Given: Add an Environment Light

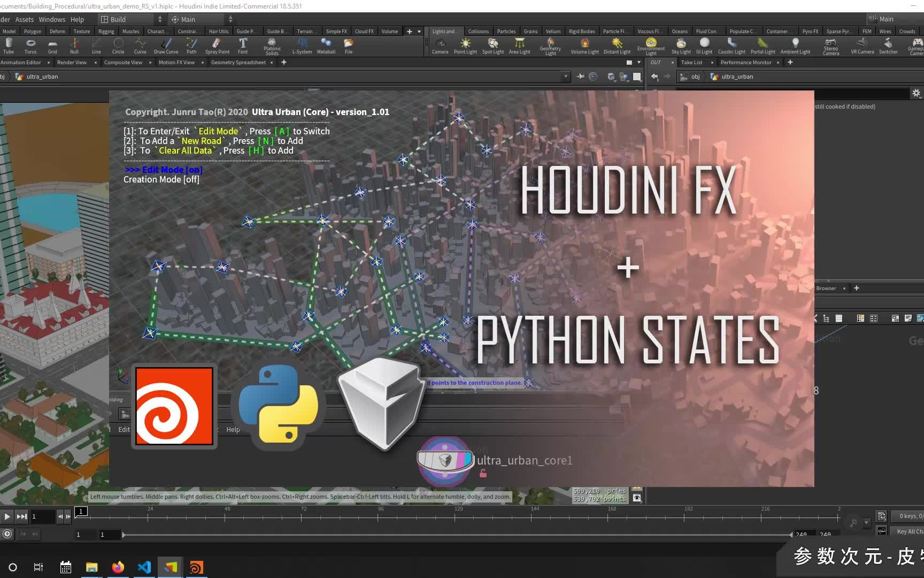Looking at the screenshot, I should point(651,47).
